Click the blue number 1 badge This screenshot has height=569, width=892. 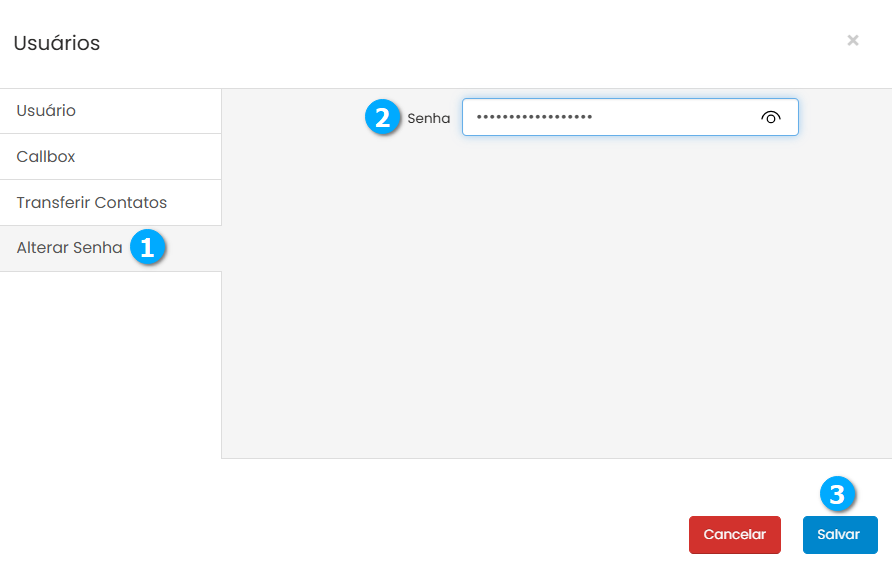click(147, 248)
